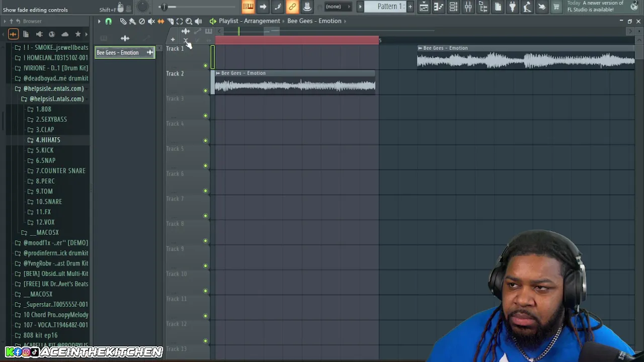Expand the 10.SNARE folder
The image size is (644, 362).
pos(44,202)
